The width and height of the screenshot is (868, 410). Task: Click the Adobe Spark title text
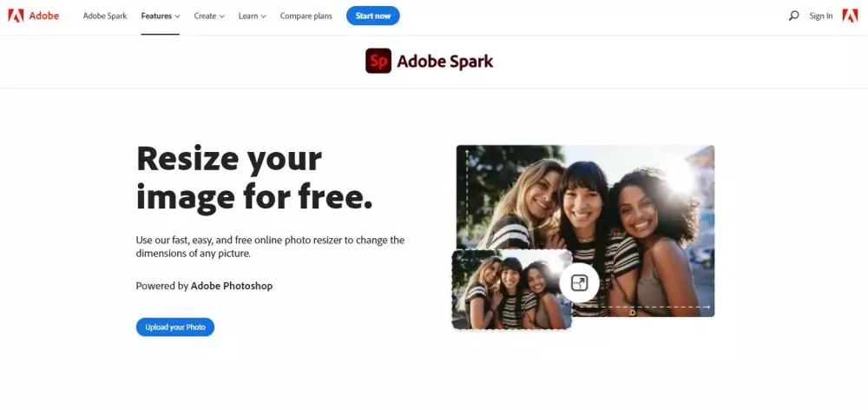pos(444,61)
